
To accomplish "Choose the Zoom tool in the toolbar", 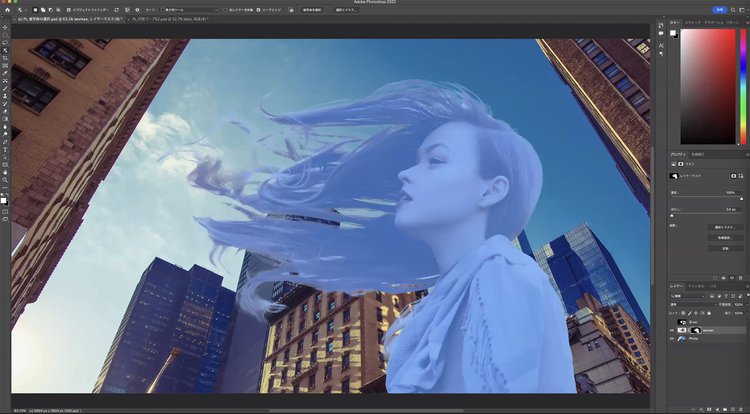I will pyautogui.click(x=5, y=181).
